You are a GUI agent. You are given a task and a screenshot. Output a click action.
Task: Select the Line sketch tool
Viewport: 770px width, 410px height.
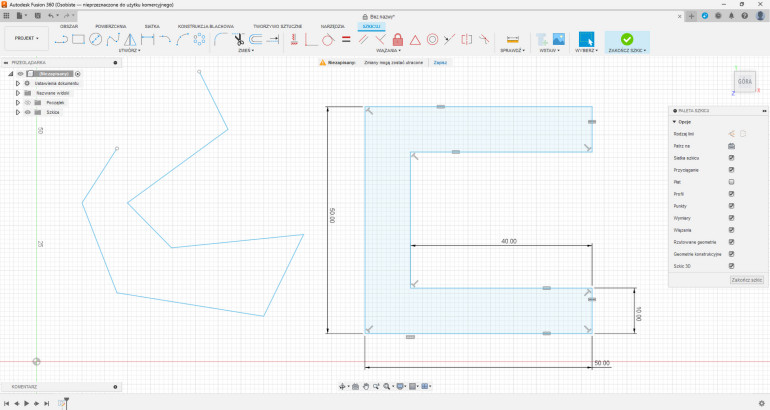click(61, 40)
